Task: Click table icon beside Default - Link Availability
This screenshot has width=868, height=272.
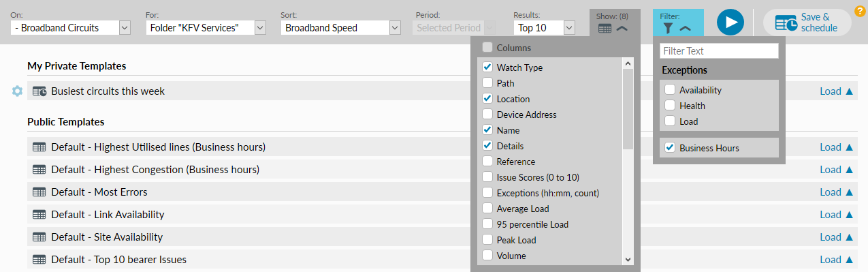Action: (x=39, y=215)
